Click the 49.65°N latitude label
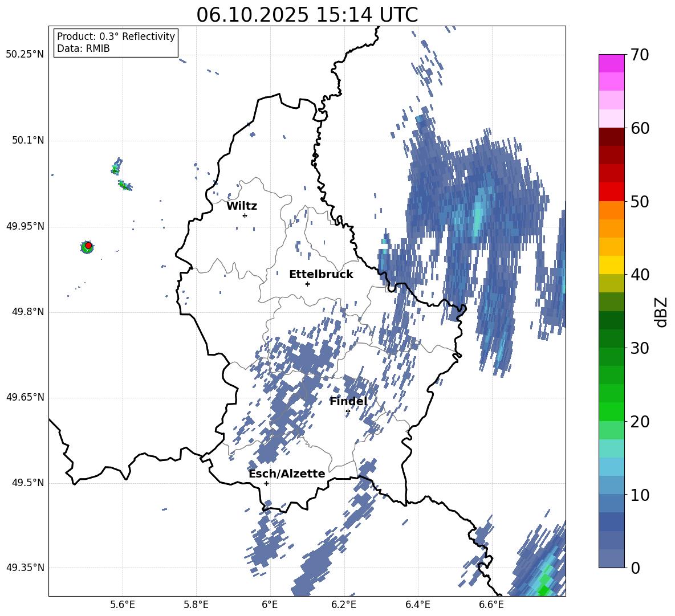This screenshot has width=675, height=616. tap(25, 397)
